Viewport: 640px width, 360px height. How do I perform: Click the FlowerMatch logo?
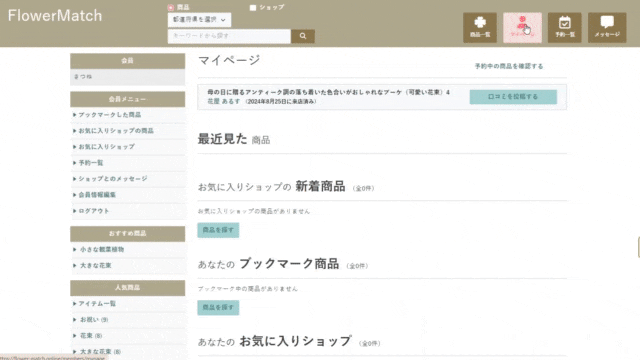point(55,16)
